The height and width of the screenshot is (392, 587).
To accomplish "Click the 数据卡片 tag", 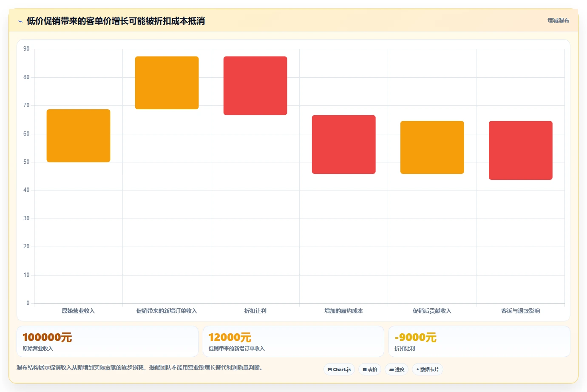I will pyautogui.click(x=428, y=369).
